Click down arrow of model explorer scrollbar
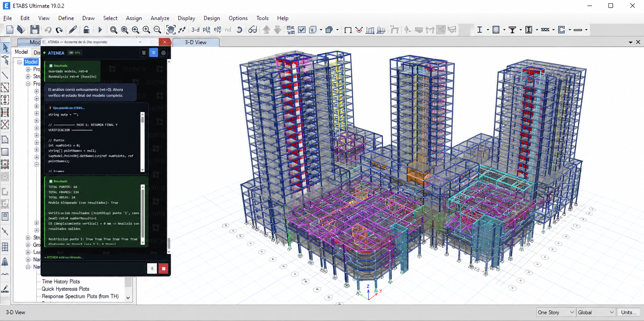 click(x=128, y=298)
